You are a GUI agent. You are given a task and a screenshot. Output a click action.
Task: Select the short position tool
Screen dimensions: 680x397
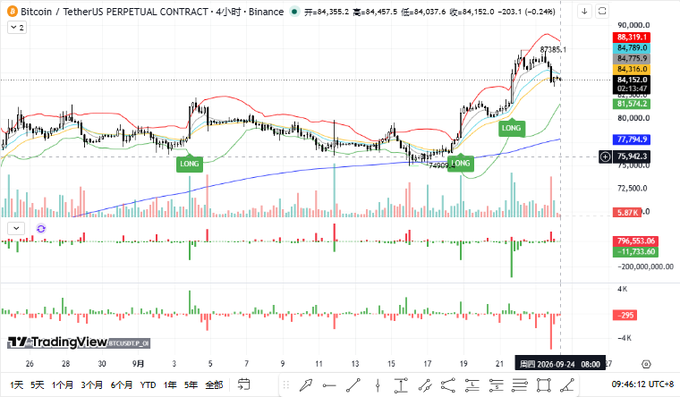[x=496, y=385]
